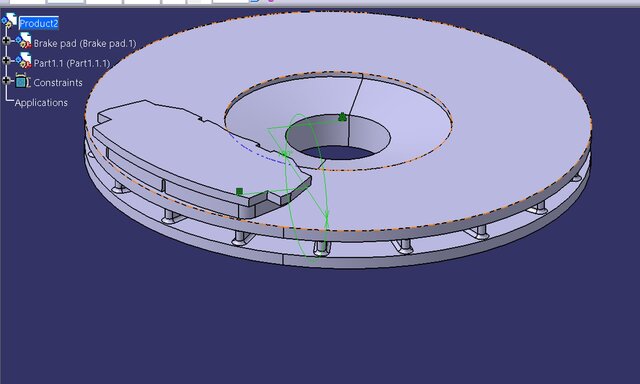
Task: Click the Product2 assembly icon
Action: click(x=9, y=21)
